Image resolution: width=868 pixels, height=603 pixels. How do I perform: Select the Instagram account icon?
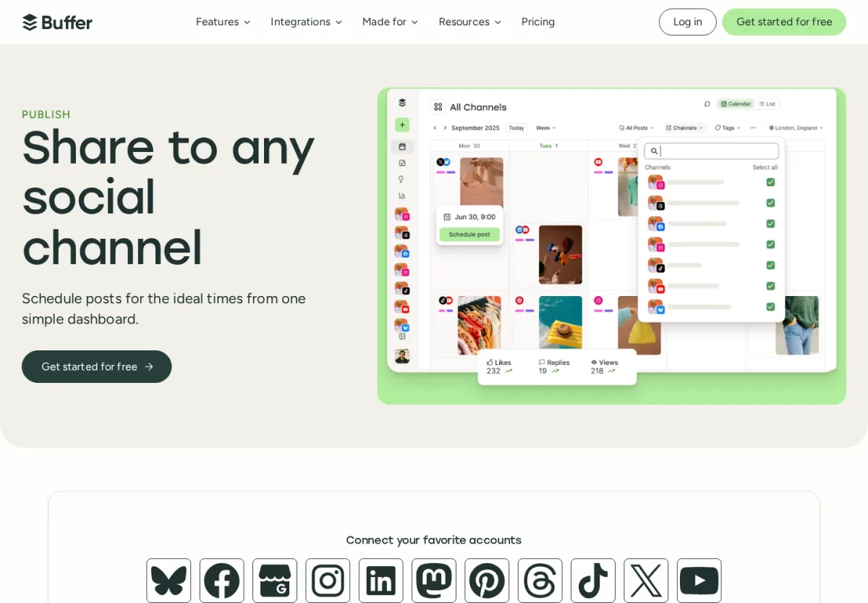[x=328, y=581]
